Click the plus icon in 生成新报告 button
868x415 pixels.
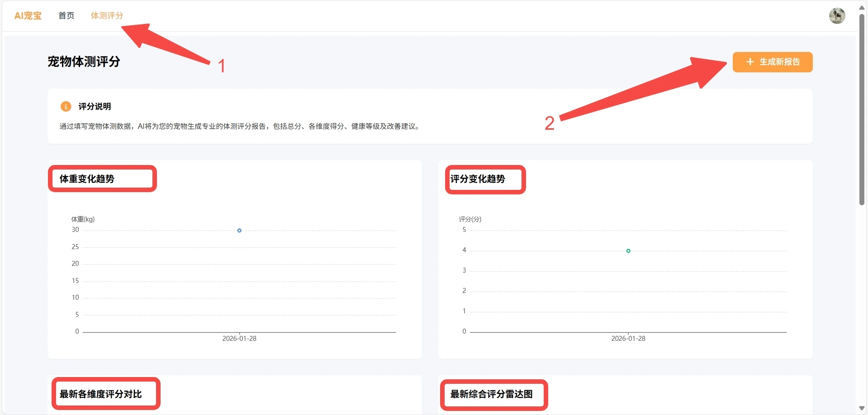[749, 62]
